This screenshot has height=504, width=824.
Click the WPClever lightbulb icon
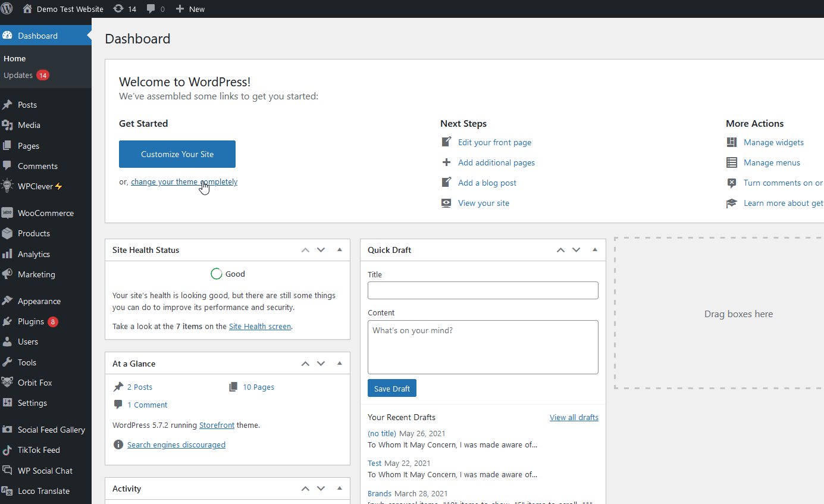point(7,186)
